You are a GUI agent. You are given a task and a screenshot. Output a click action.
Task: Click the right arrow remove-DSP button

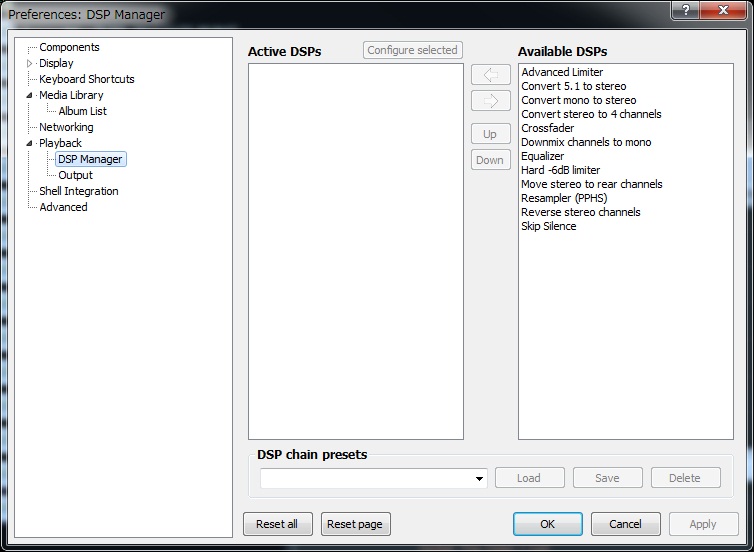click(x=490, y=101)
